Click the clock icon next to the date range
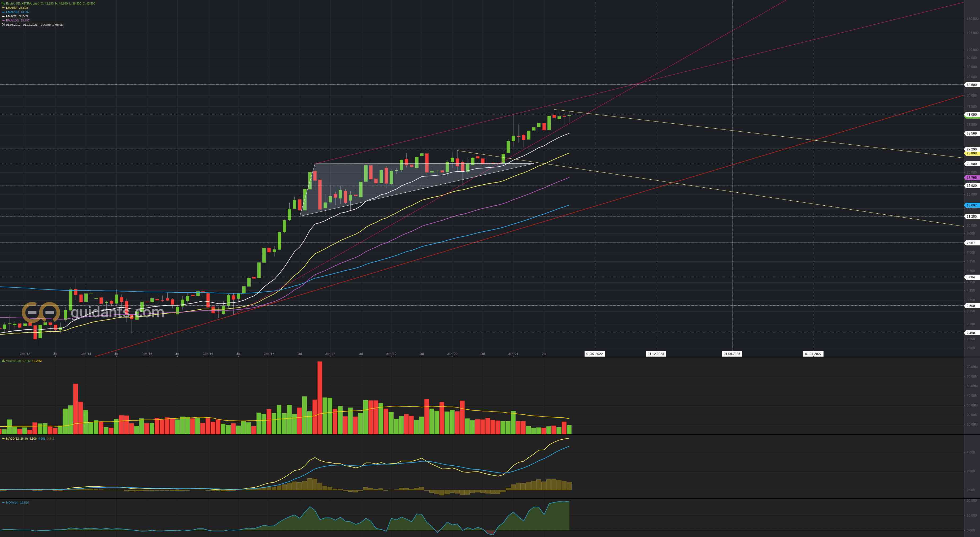The width and height of the screenshot is (980, 537). click(3, 24)
